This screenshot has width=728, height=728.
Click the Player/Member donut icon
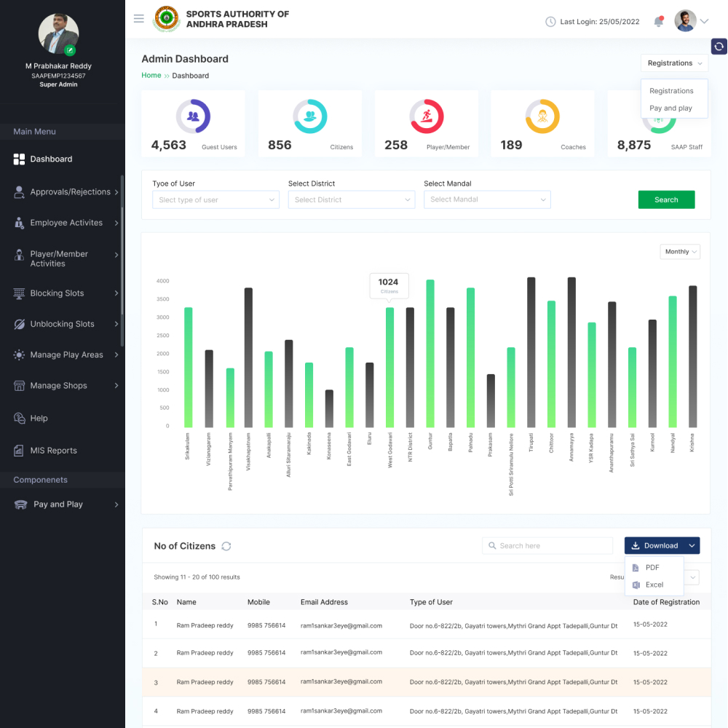click(x=427, y=116)
